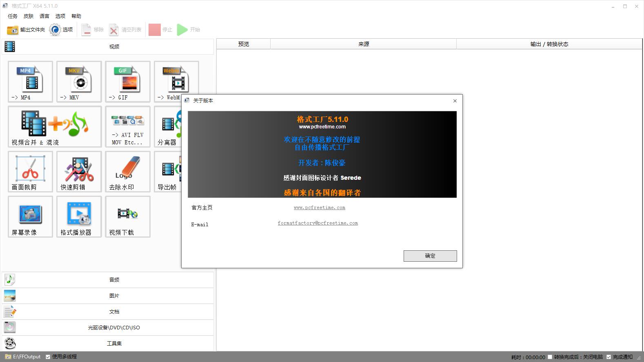Image resolution: width=644 pixels, height=362 pixels.
Task: Click the E:\FFOutput folder in status bar
Action: point(23,357)
